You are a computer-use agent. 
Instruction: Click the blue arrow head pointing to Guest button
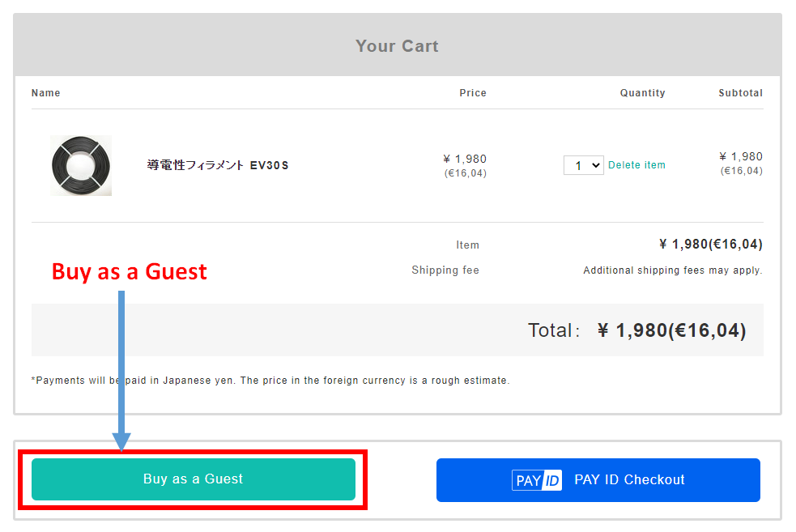[x=121, y=441]
